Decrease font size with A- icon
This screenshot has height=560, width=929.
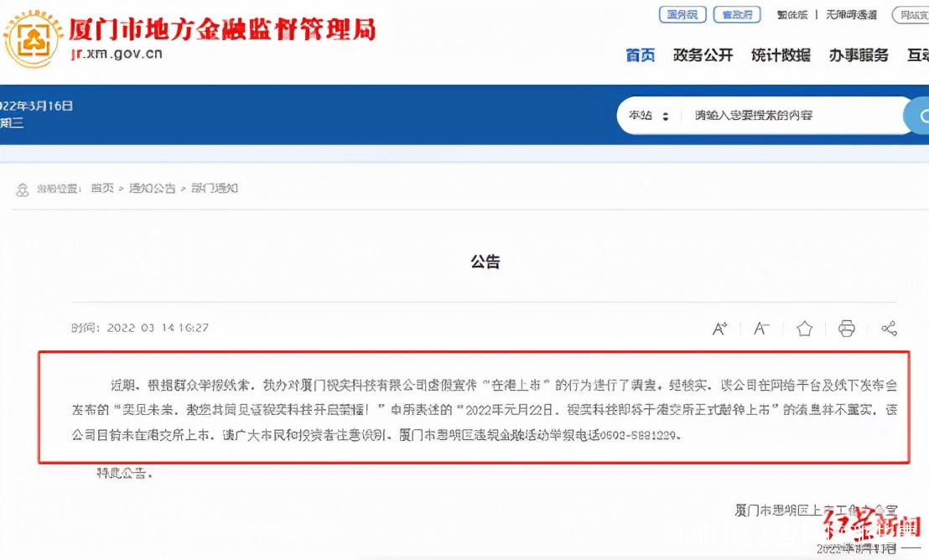coord(761,329)
